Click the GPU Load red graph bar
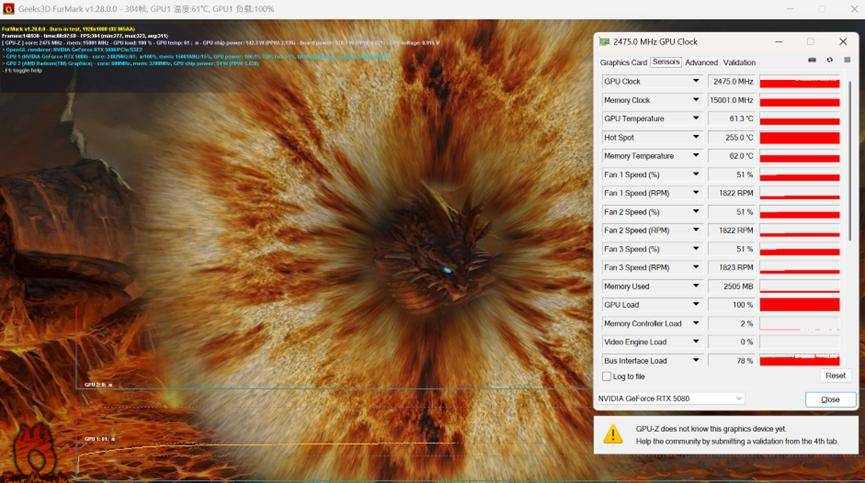The image size is (865, 483). click(x=799, y=305)
